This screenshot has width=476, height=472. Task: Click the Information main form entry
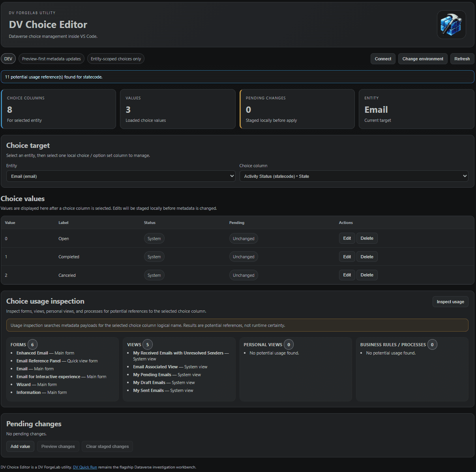coord(41,392)
